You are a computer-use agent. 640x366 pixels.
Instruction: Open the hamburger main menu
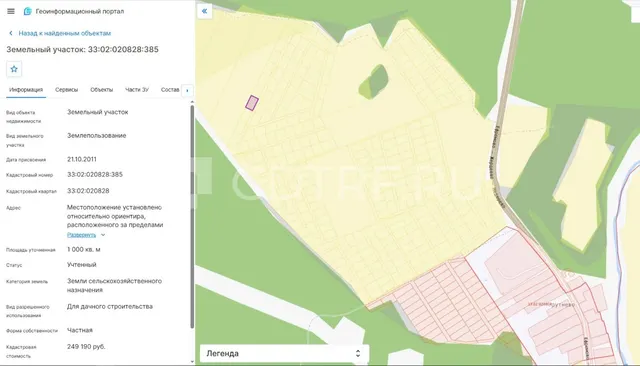[x=11, y=11]
